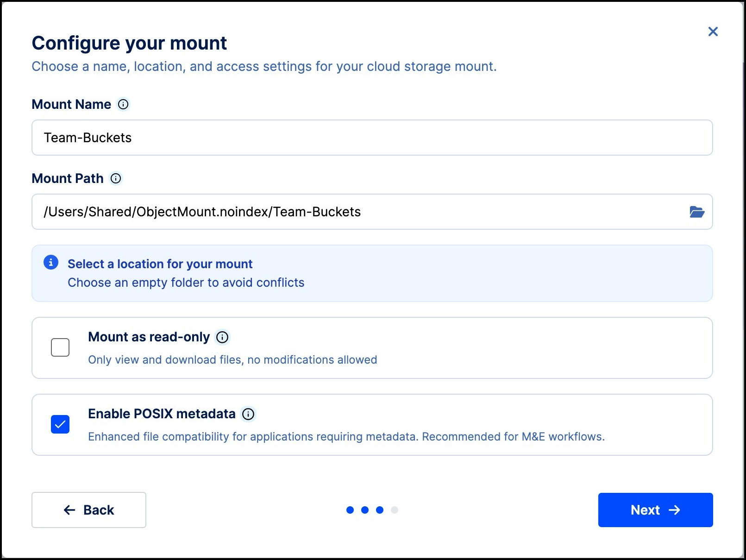
Task: Click the "Enable POSIX metadata" label text
Action: point(162,414)
